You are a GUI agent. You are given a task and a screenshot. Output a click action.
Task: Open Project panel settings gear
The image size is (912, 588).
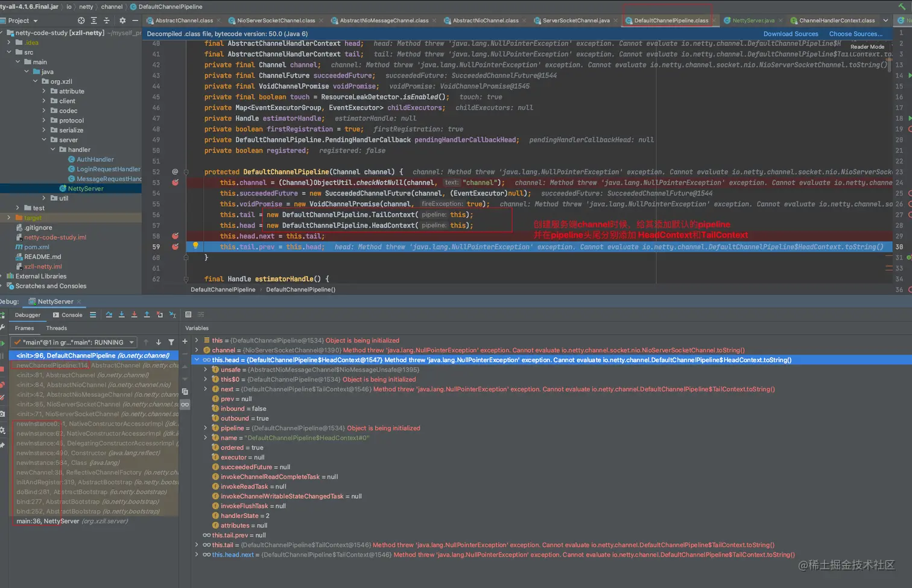pos(122,21)
